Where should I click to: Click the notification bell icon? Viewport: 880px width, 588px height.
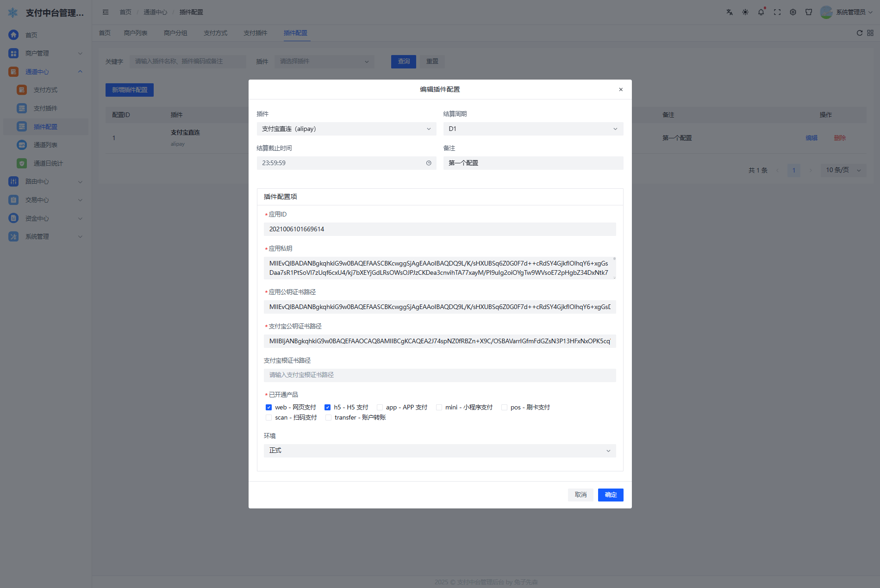pyautogui.click(x=761, y=12)
